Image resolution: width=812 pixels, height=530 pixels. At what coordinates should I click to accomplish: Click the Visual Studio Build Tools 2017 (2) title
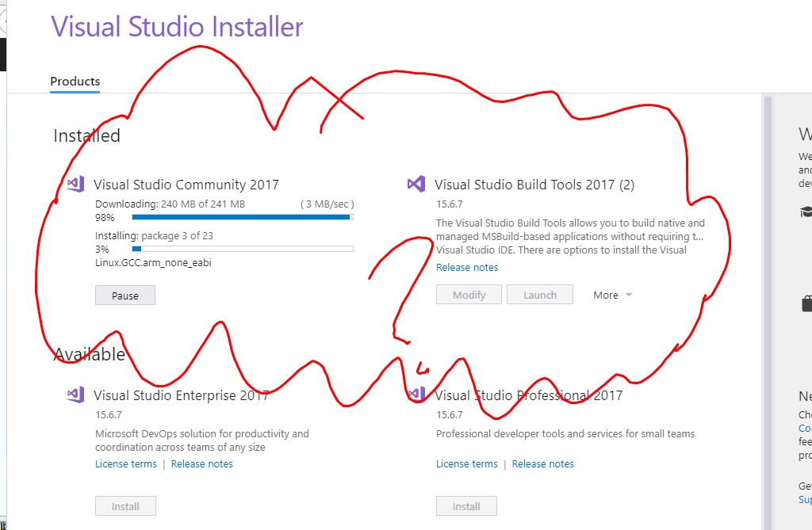(534, 185)
